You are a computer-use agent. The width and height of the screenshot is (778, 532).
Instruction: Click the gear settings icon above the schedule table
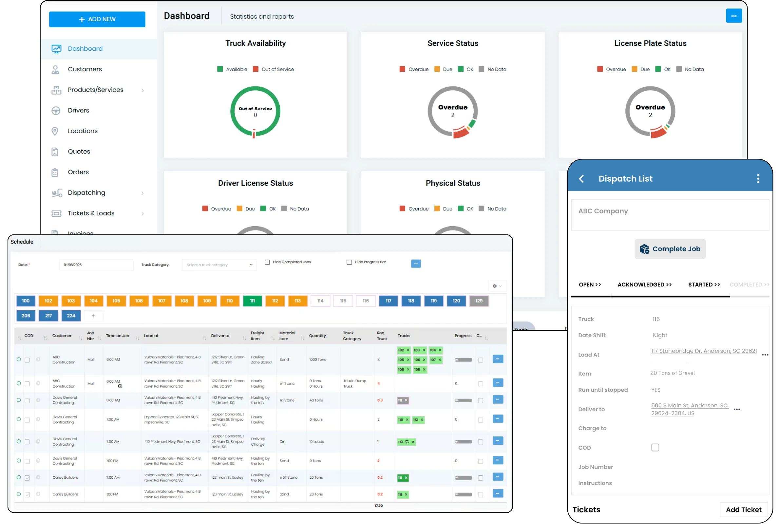pos(495,286)
